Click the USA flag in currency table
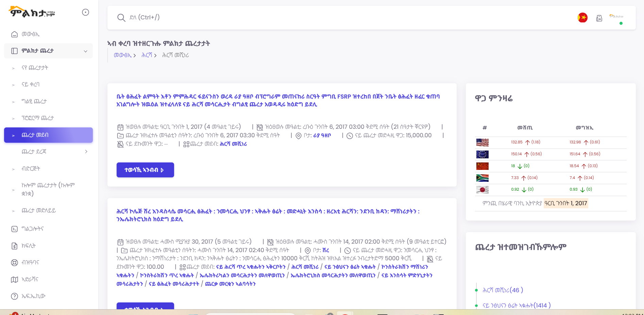 pyautogui.click(x=482, y=142)
